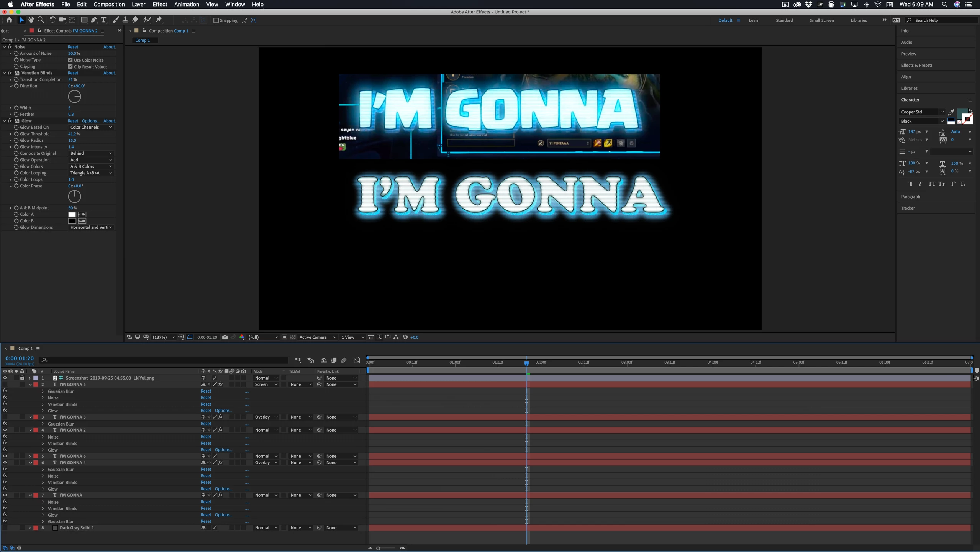Select the Hand tool in toolbar
The width and height of the screenshot is (980, 552).
31,20
